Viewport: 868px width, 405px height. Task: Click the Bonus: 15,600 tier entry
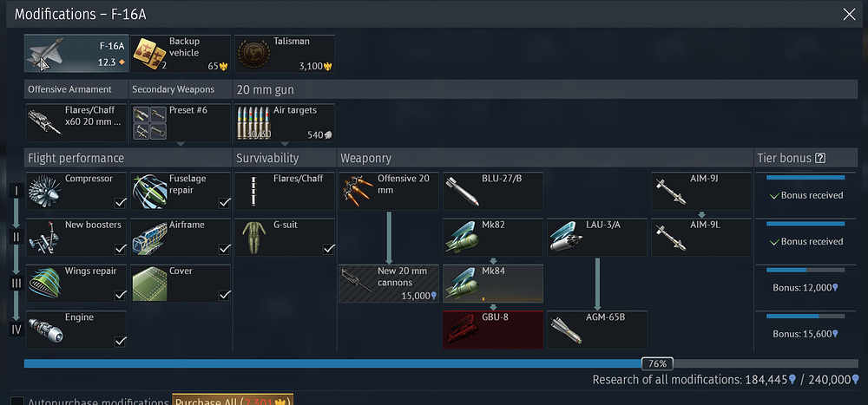coord(806,334)
